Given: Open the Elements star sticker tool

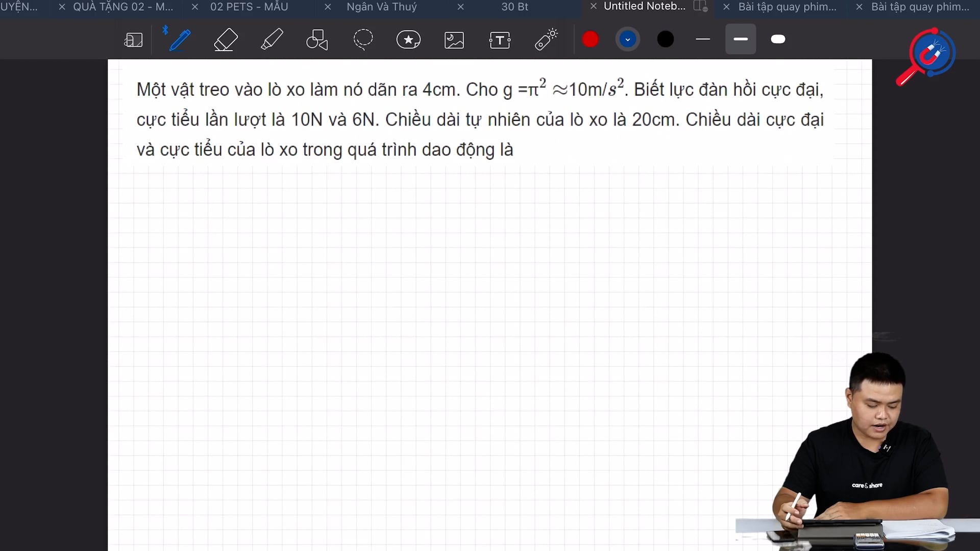Looking at the screenshot, I should [408, 39].
